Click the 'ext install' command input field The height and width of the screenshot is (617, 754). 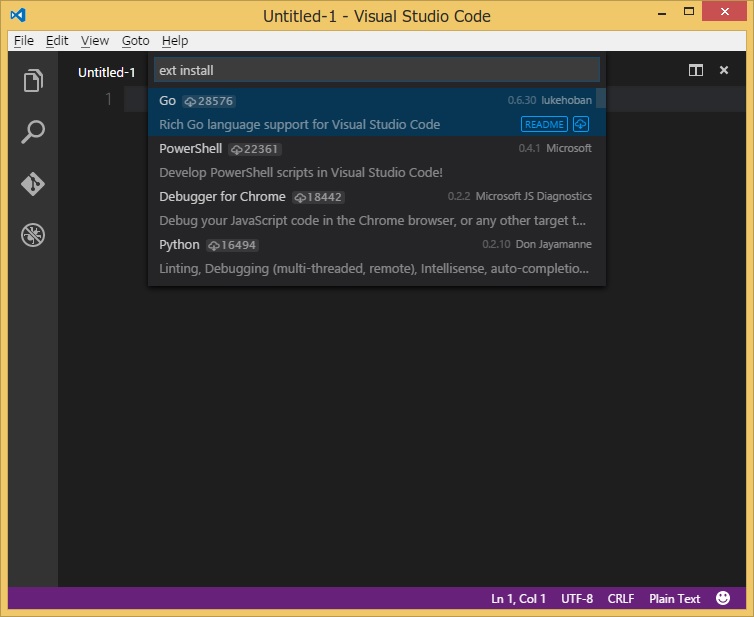pos(377,70)
